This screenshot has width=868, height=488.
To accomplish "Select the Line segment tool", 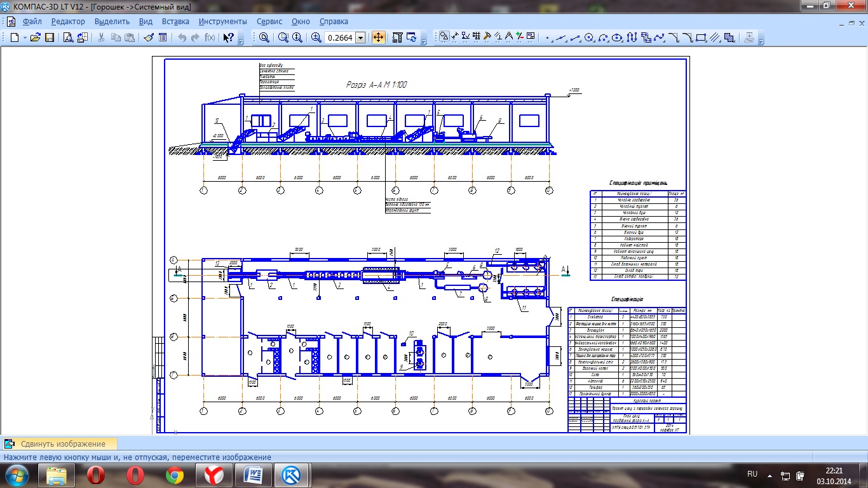I will click(x=576, y=37).
